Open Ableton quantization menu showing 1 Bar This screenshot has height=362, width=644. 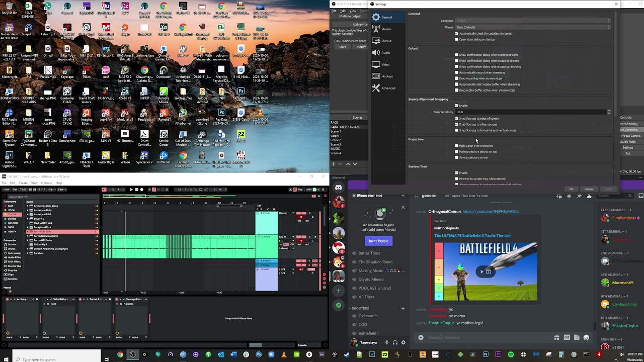61,190
